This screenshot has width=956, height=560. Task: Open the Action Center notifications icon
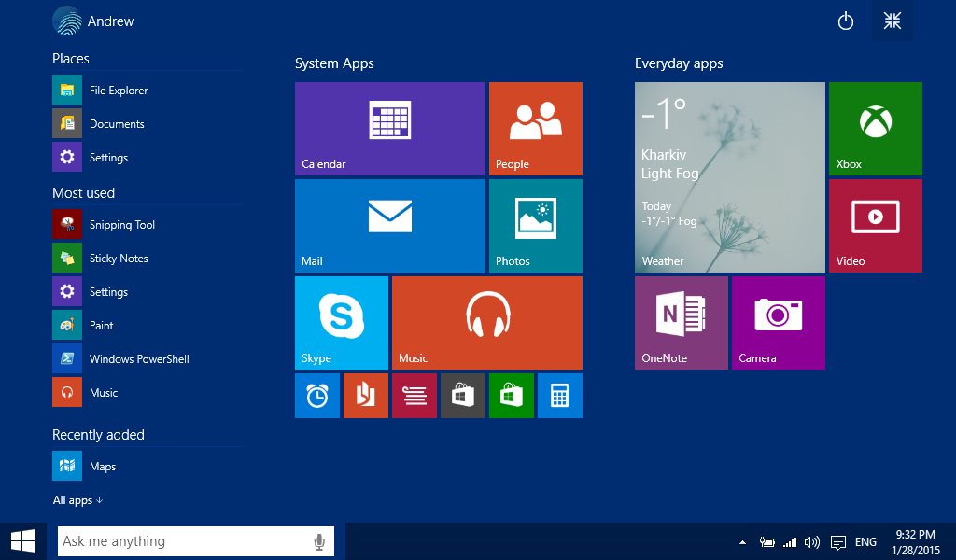point(838,541)
